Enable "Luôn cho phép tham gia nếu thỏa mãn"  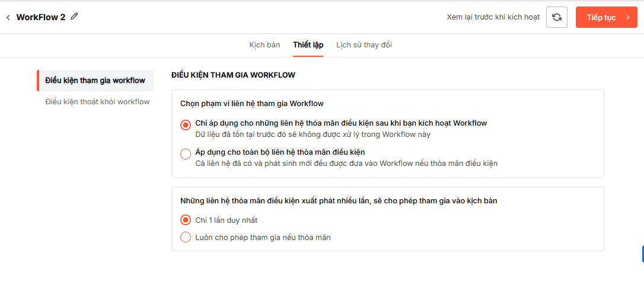point(186,238)
